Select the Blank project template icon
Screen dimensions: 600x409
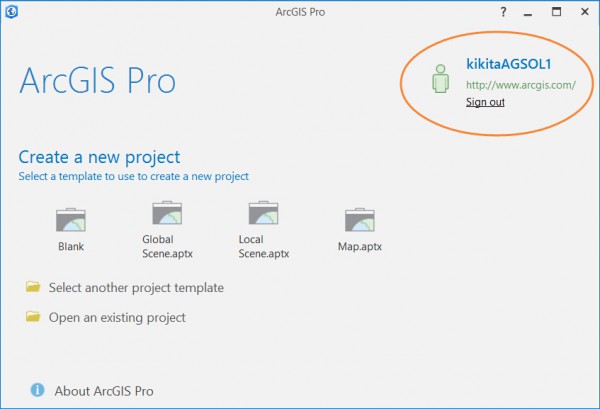(x=71, y=220)
